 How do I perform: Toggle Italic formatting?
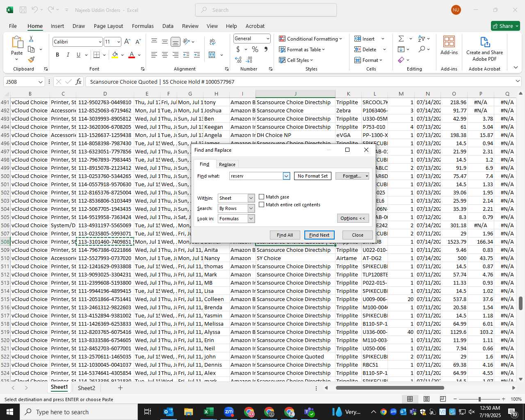point(68,55)
